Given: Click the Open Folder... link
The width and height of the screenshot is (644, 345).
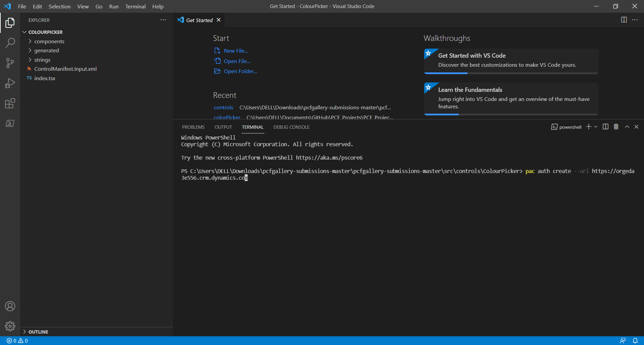Looking at the screenshot, I should click(x=240, y=71).
